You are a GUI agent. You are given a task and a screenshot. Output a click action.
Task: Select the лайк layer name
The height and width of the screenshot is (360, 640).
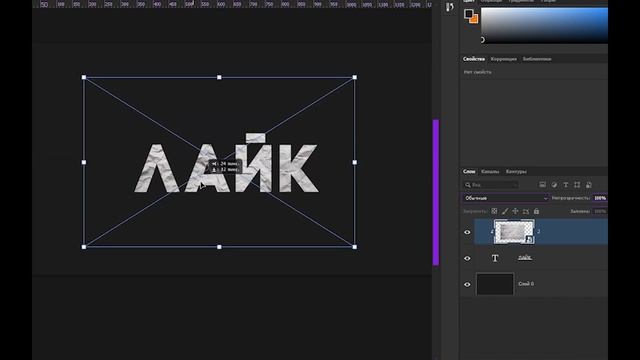[525, 257]
